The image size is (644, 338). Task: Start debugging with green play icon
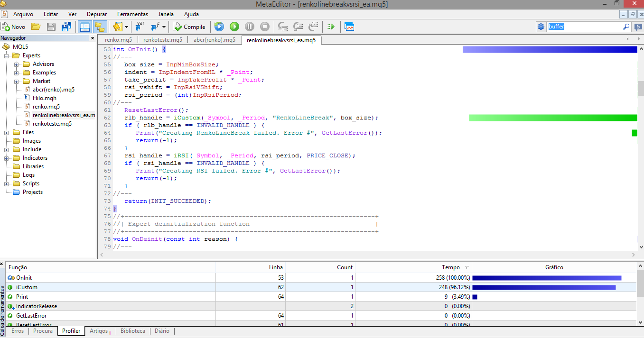coord(234,27)
